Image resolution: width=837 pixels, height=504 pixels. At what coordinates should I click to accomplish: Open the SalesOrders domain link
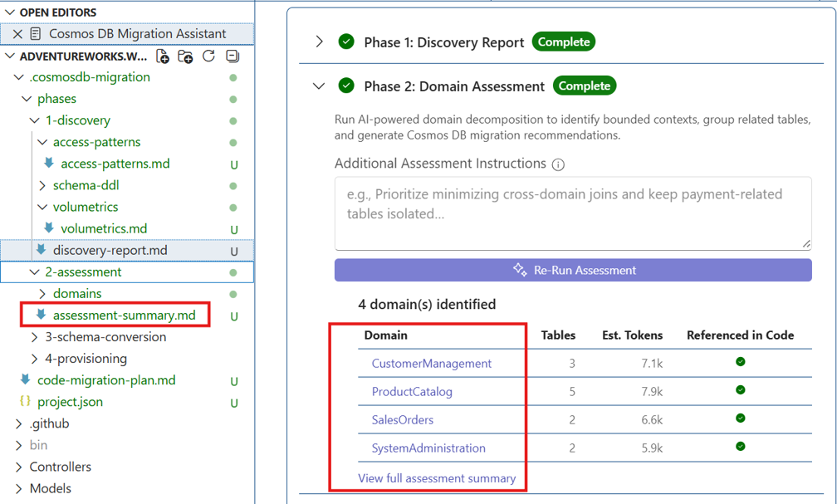tap(403, 419)
